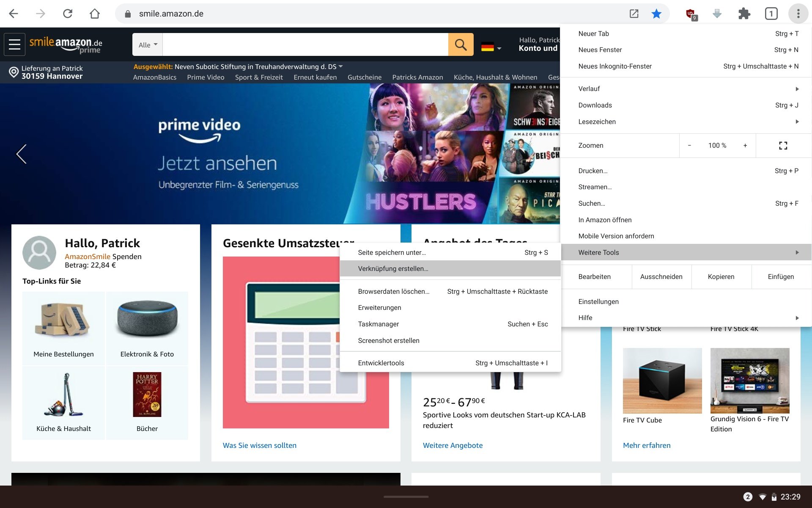Image resolution: width=812 pixels, height=508 pixels.
Task: Click Ausschneiden in the edit row
Action: coord(661,277)
